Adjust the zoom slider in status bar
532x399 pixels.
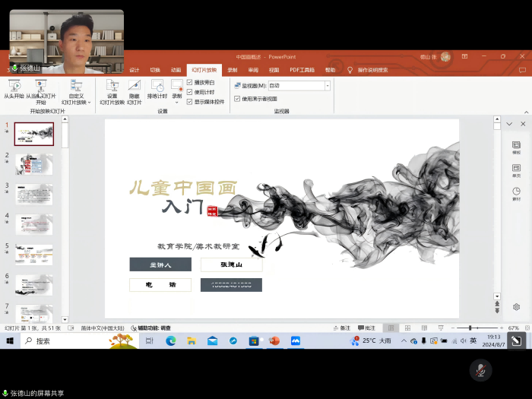471,328
